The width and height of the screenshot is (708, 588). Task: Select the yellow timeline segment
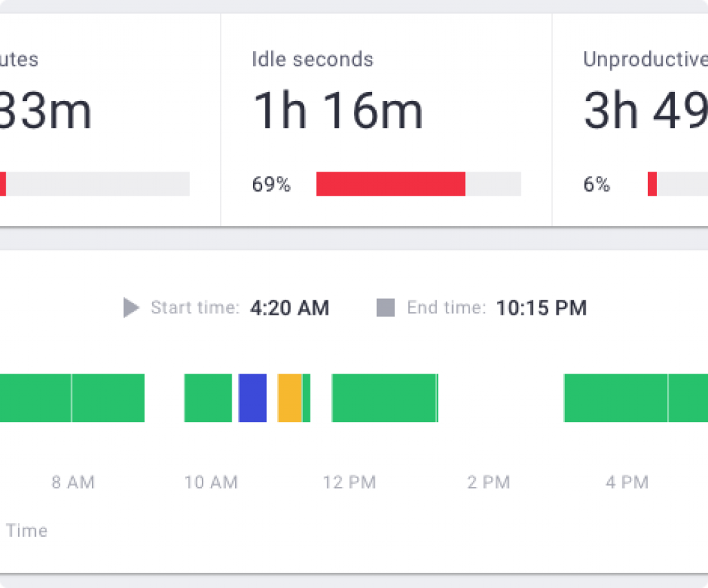[290, 398]
